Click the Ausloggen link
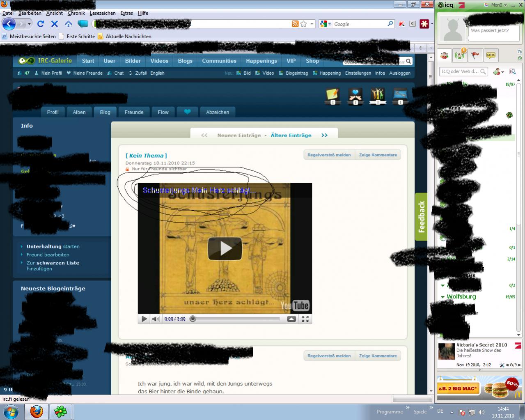Viewport: 525px width, 420px height. pyautogui.click(x=399, y=73)
